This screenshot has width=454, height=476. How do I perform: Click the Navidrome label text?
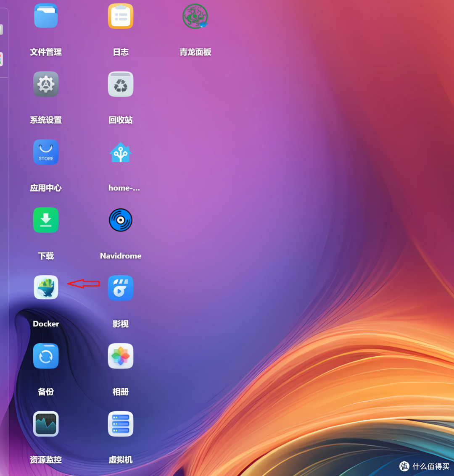(121, 255)
